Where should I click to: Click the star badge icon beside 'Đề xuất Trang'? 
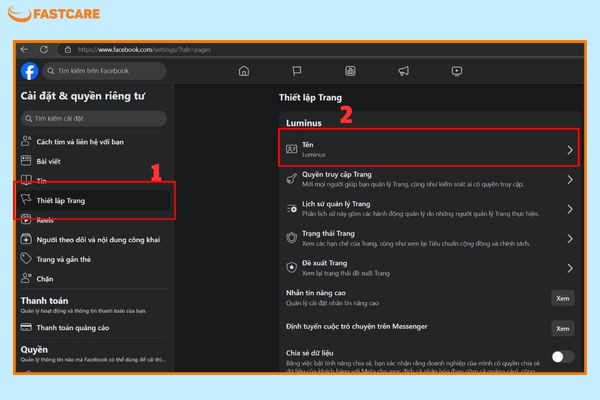[x=292, y=267]
